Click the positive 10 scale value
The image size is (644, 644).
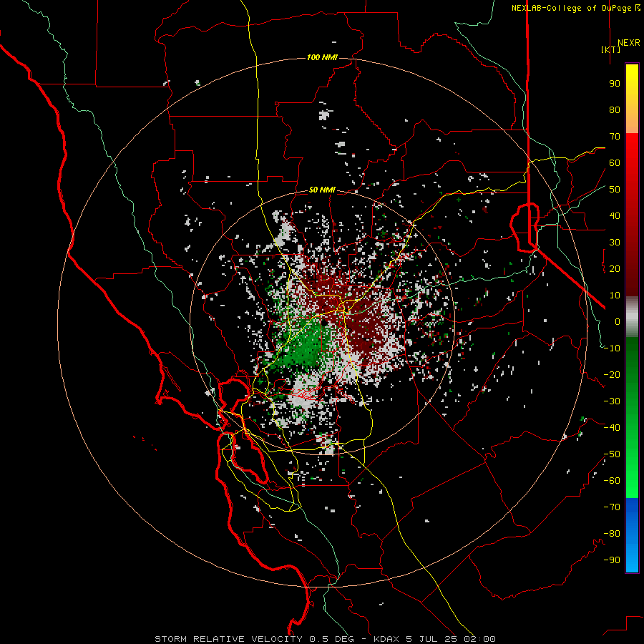[x=615, y=296]
